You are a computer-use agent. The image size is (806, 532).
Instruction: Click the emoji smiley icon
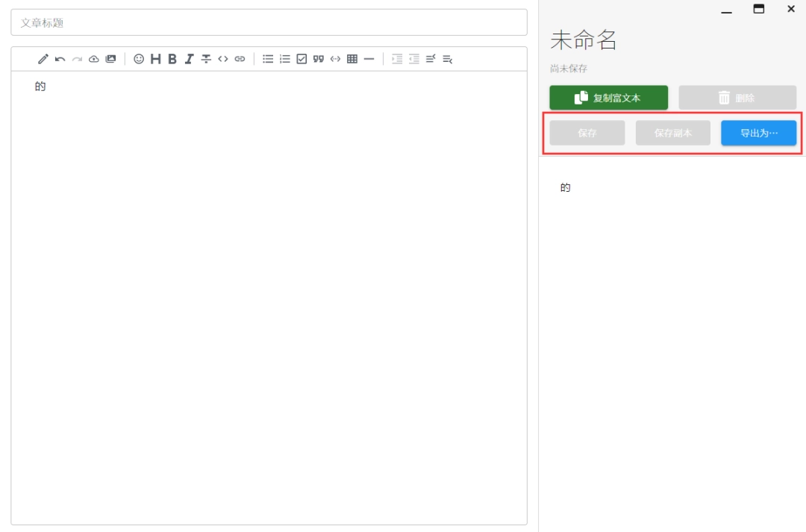click(x=139, y=59)
